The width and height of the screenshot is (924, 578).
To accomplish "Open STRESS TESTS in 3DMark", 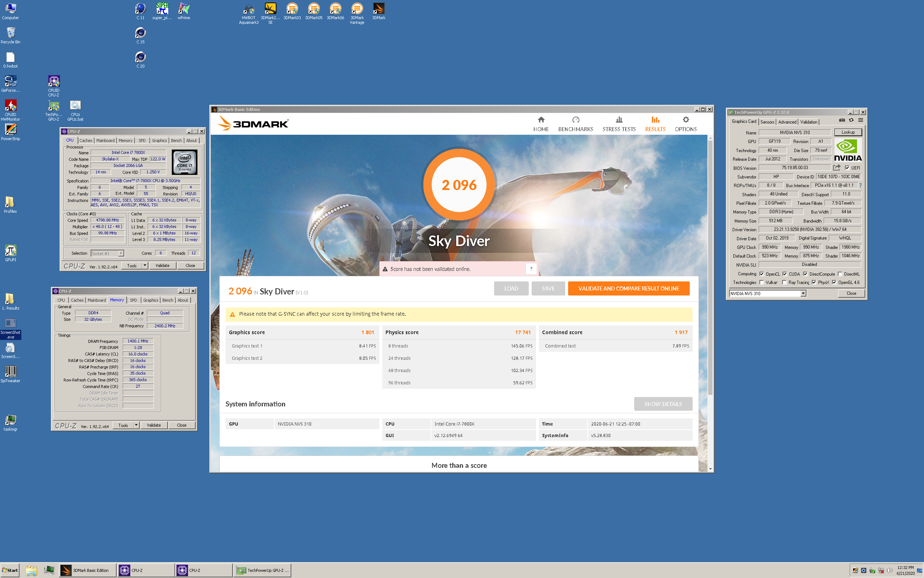I will [x=619, y=124].
